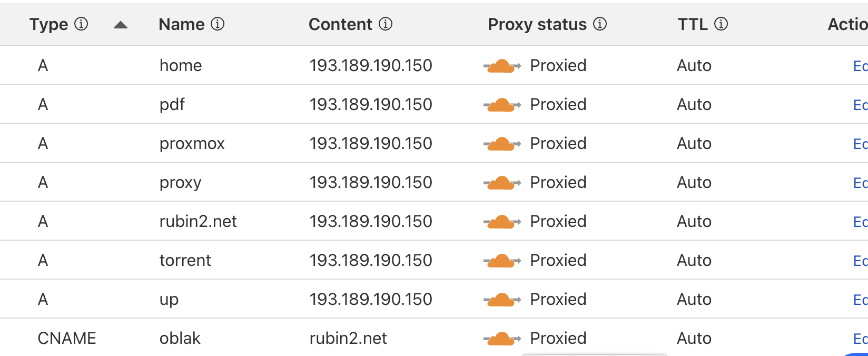Sort by the Content column header
The width and height of the screenshot is (868, 356).
click(340, 24)
